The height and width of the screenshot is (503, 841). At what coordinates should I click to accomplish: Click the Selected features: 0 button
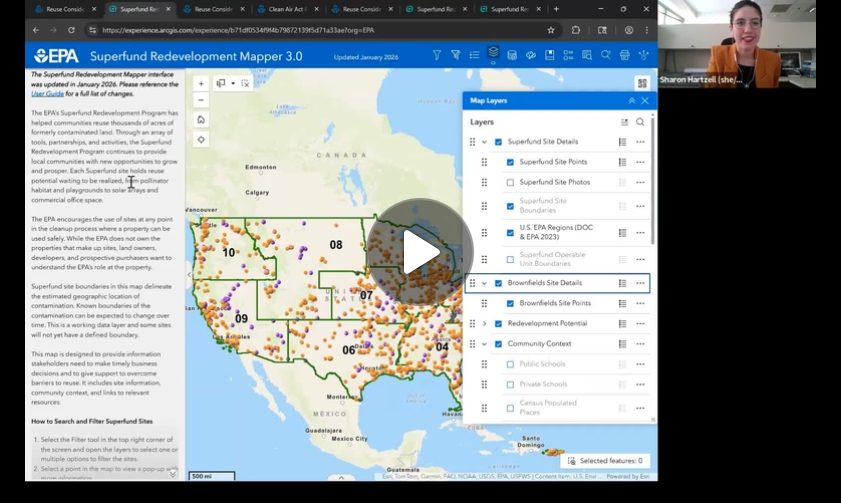pyautogui.click(x=605, y=461)
